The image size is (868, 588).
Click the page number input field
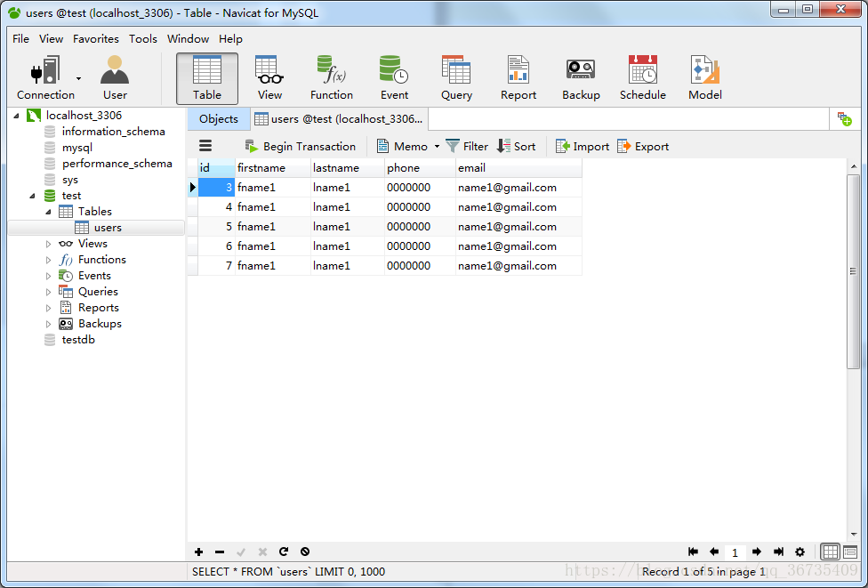735,552
